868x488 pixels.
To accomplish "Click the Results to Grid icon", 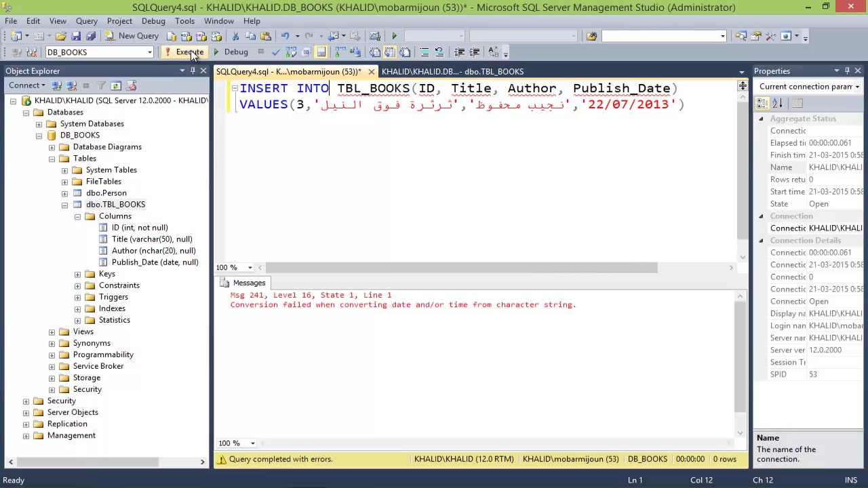I will pos(390,52).
